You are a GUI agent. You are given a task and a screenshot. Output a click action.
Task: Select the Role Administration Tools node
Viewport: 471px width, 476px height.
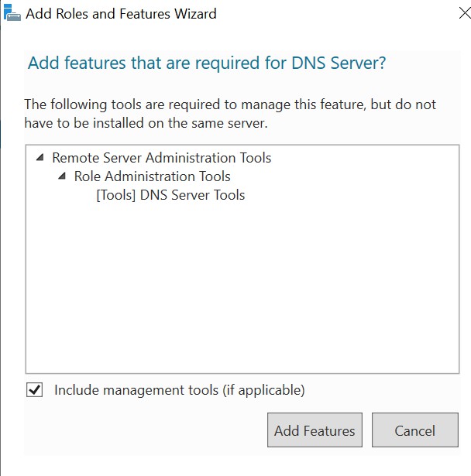(153, 176)
